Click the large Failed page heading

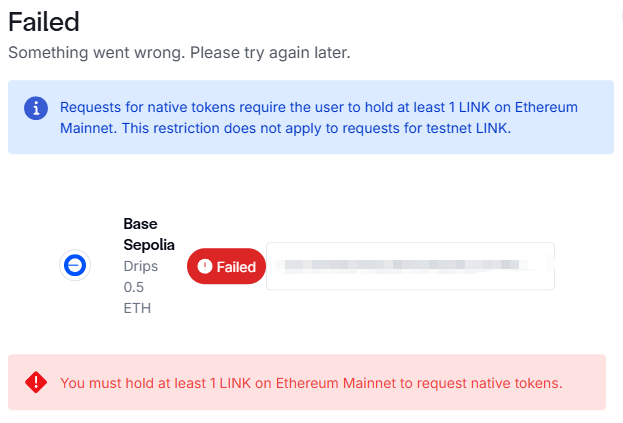click(x=44, y=21)
